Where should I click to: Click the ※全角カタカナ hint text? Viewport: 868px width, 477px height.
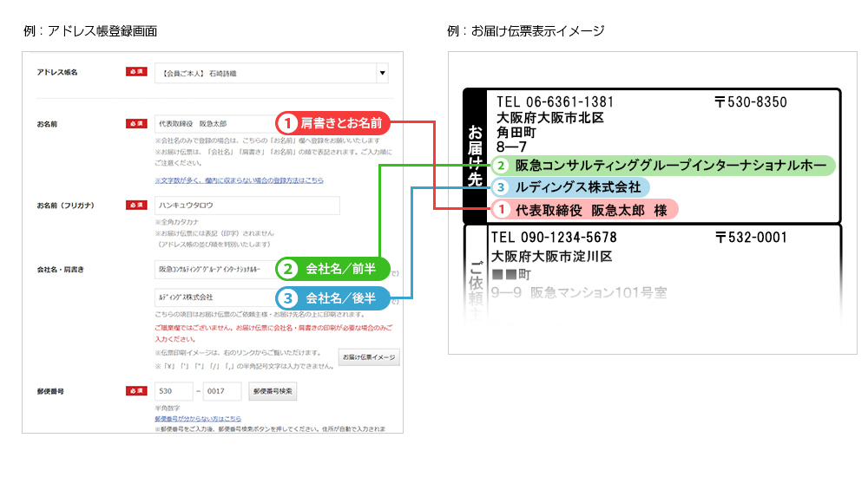[176, 222]
